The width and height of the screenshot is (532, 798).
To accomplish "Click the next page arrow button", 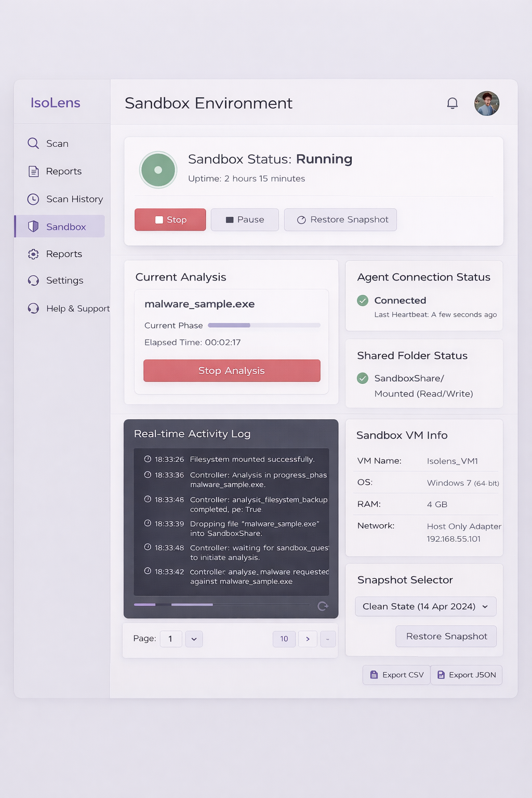I will [x=307, y=639].
